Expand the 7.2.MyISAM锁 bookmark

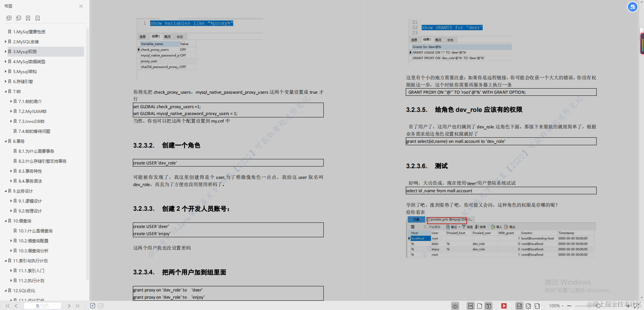(x=11, y=112)
